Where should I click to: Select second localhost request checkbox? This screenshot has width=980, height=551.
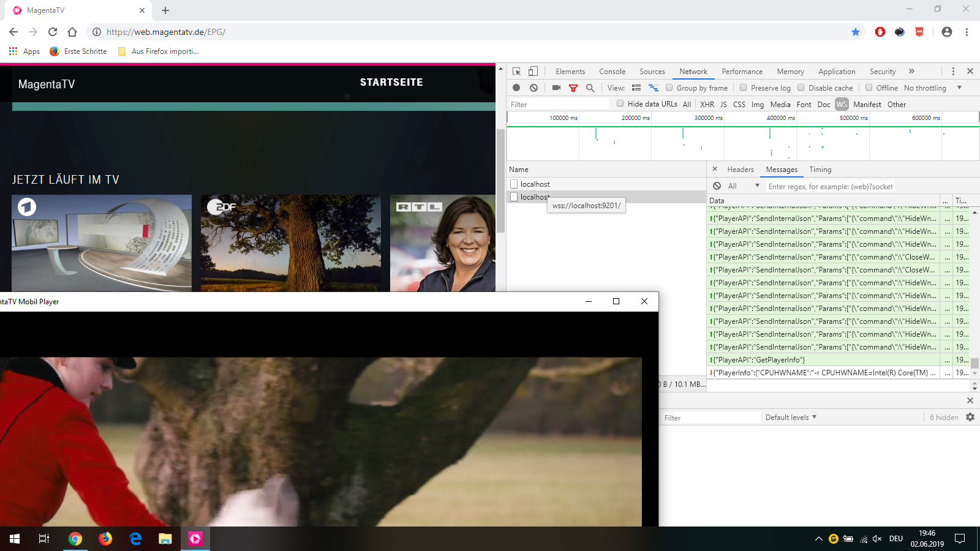[x=514, y=197]
